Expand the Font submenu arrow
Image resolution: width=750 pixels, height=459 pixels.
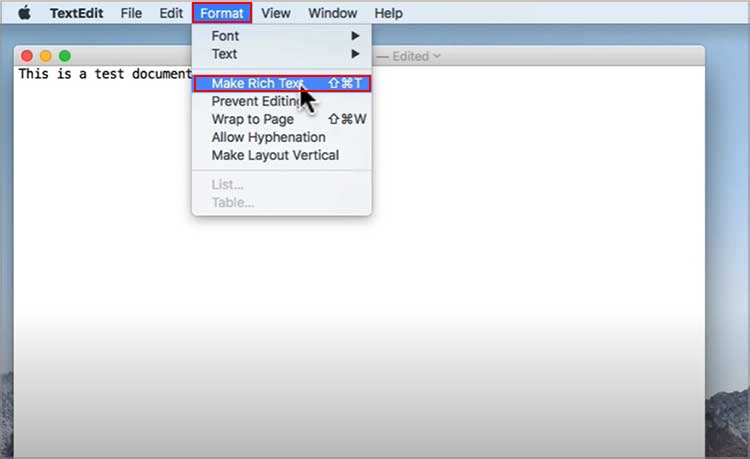(x=355, y=36)
